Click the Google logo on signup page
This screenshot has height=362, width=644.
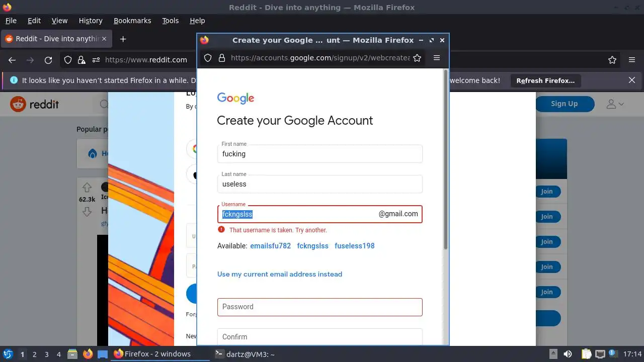coord(235,98)
